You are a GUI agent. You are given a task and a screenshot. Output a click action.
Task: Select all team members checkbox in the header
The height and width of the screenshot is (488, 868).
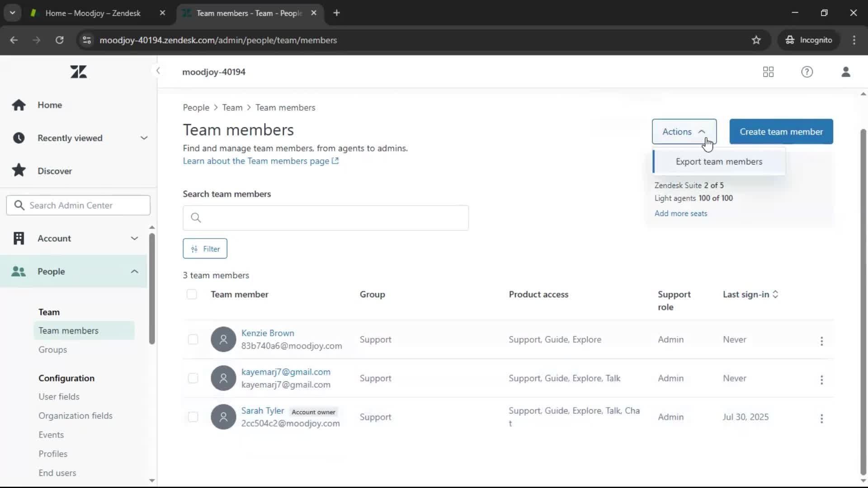click(192, 295)
